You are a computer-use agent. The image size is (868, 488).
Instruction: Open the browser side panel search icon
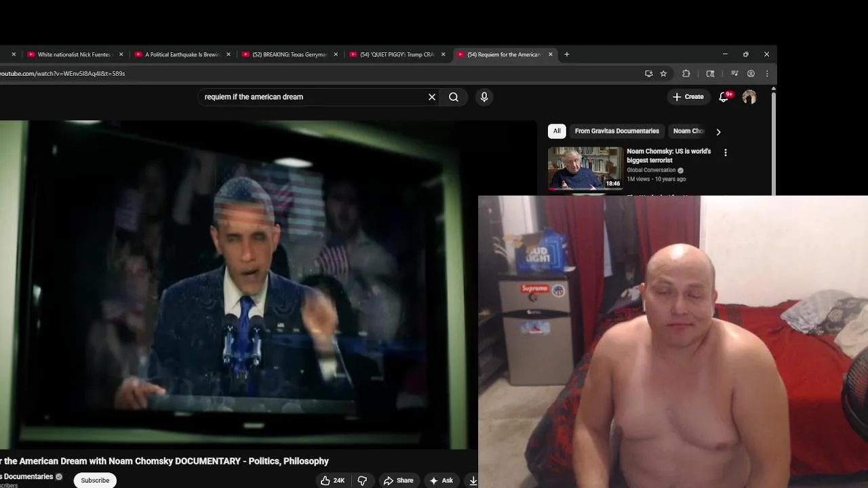(711, 73)
